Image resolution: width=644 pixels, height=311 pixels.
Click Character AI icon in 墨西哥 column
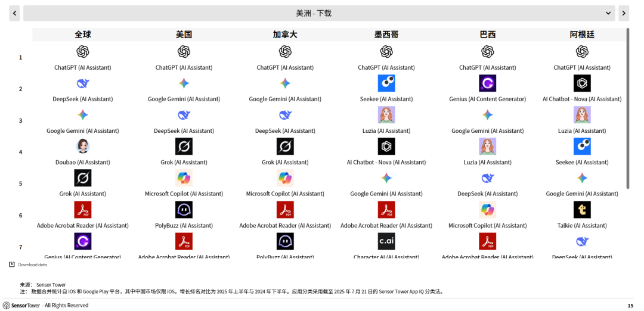tap(386, 241)
